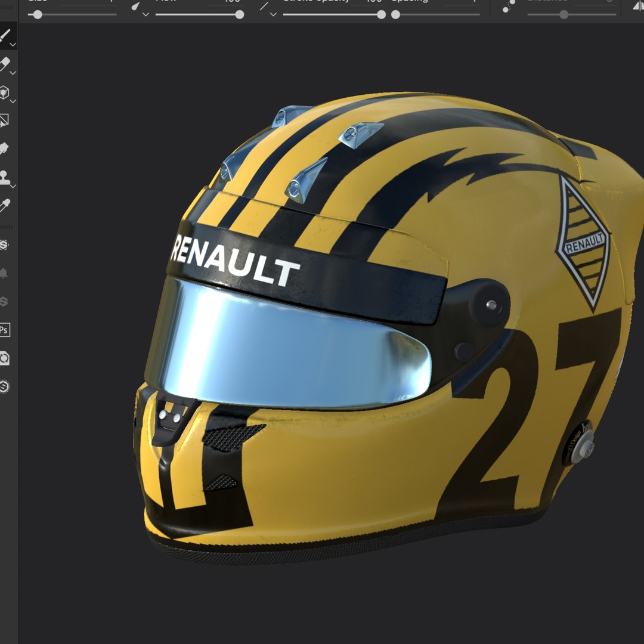Open Stroke opacity pressure options chevron
The height and width of the screenshot is (644, 644).
pos(273,14)
